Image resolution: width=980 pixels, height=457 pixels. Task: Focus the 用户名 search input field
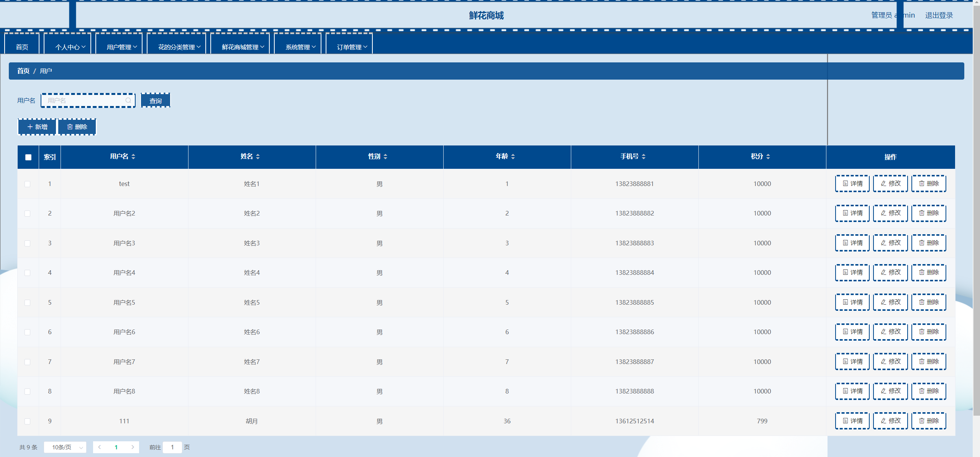coord(84,100)
